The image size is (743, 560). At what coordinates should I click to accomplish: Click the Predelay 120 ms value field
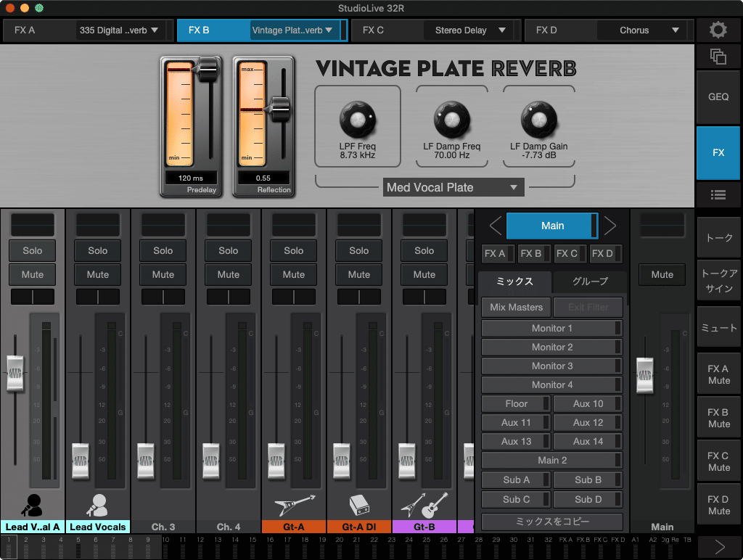pos(191,178)
